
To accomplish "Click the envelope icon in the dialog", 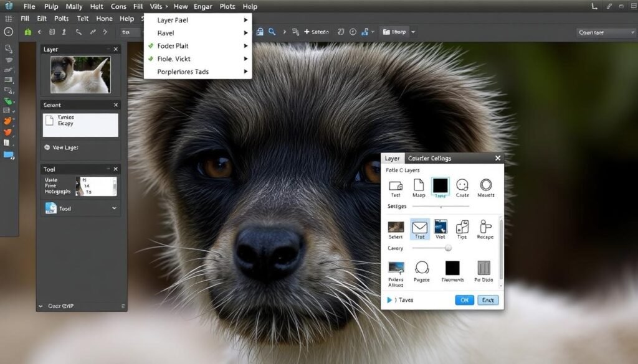I will [419, 227].
